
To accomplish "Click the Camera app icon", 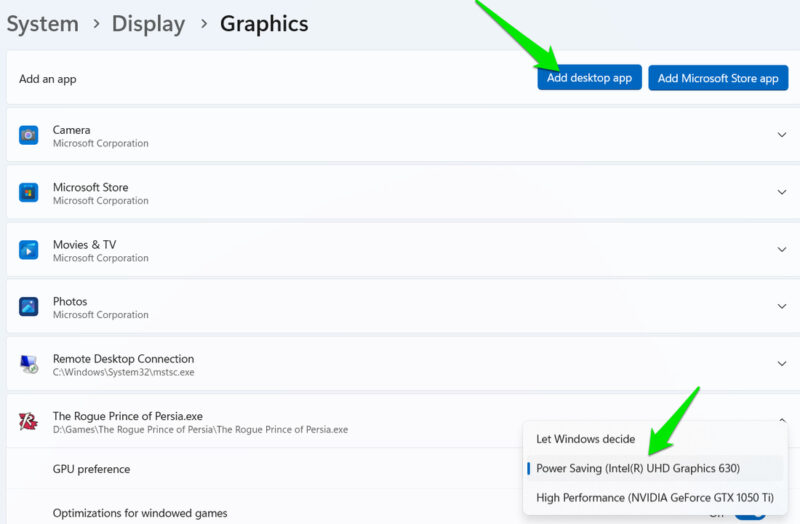I will (x=29, y=135).
